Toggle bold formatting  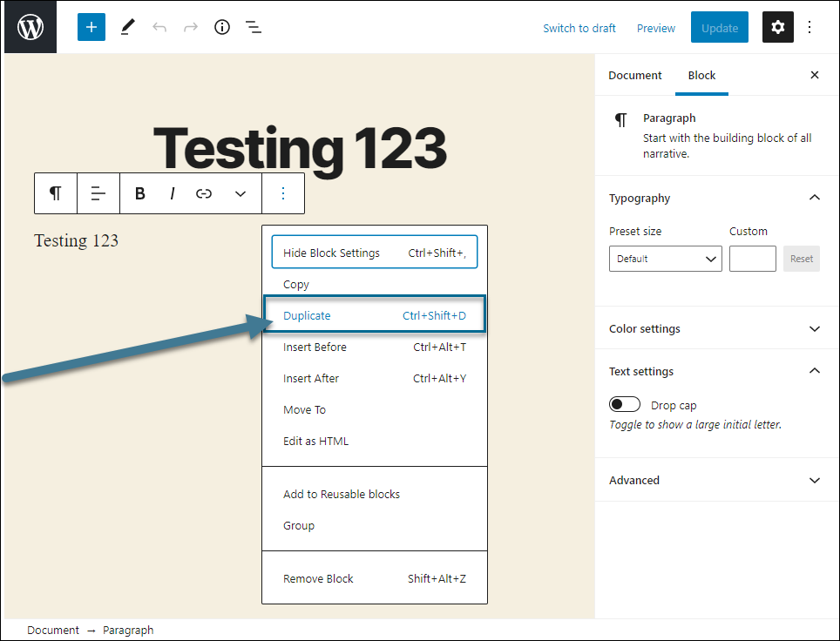coord(139,193)
